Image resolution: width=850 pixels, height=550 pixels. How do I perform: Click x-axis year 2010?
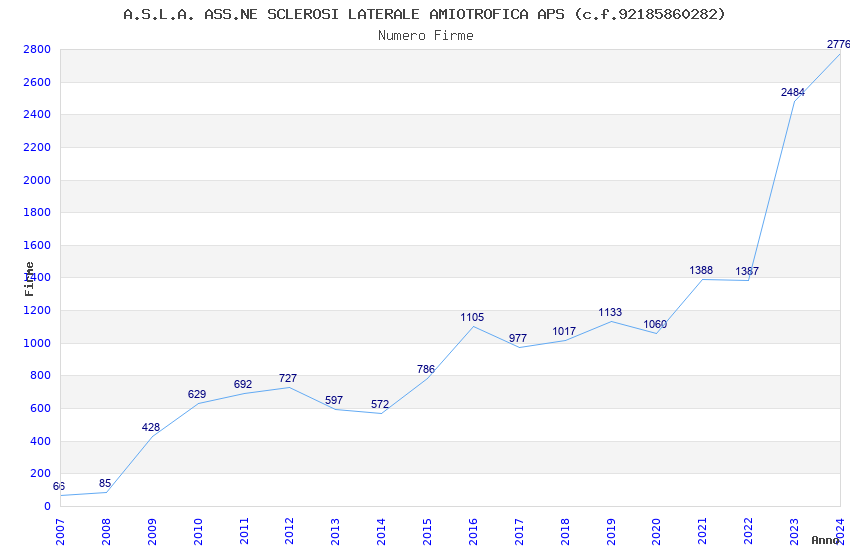(x=197, y=532)
